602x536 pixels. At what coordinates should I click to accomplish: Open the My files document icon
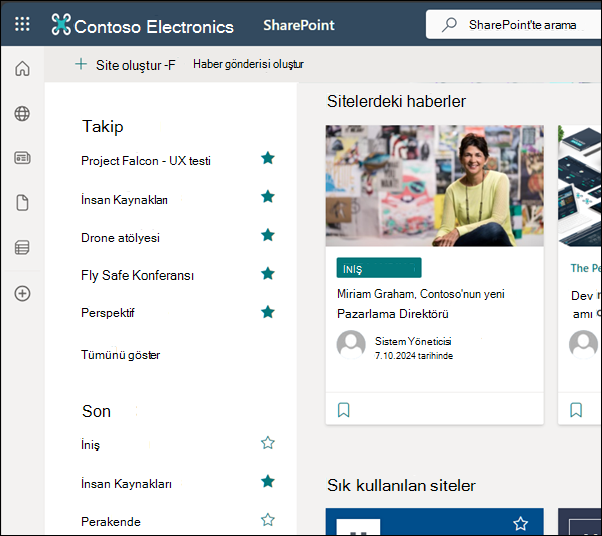coord(22,202)
